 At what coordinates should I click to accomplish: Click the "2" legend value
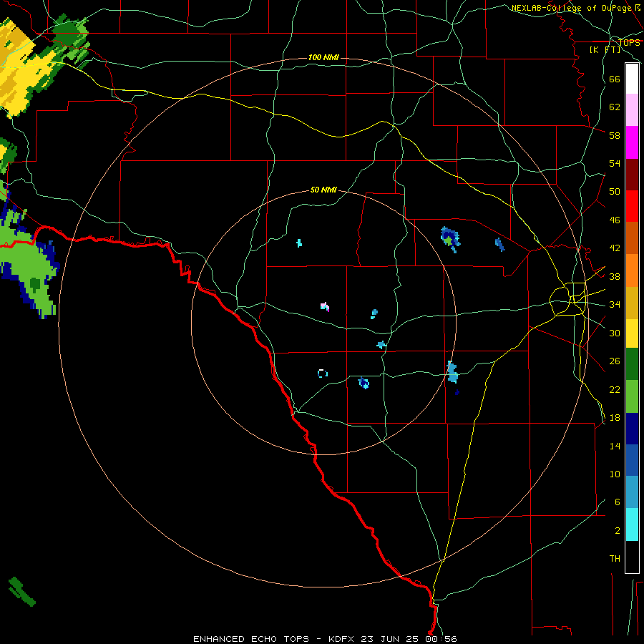point(618,530)
